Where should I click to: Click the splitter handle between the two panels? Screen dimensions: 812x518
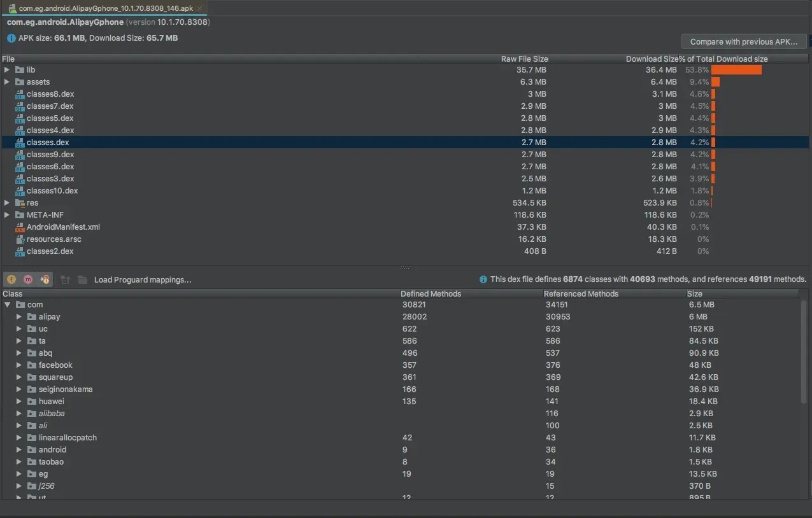pyautogui.click(x=405, y=268)
